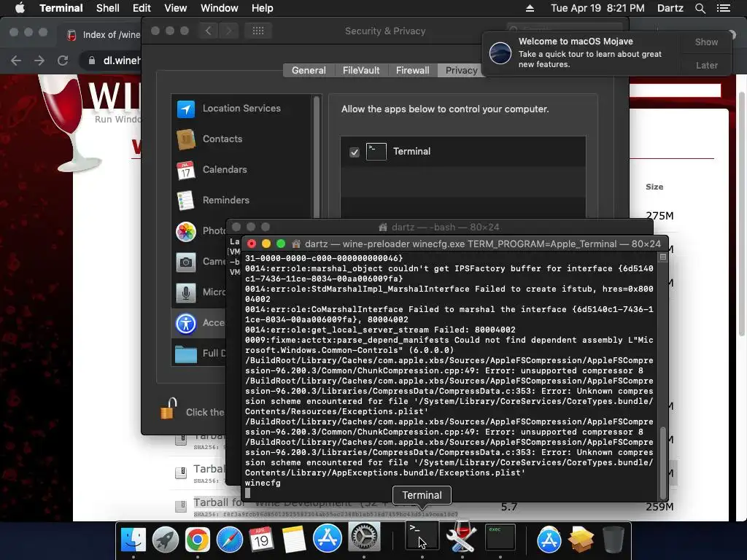This screenshot has height=560, width=747.
Task: Select Contacts in the privacy sidebar
Action: [x=241, y=139]
